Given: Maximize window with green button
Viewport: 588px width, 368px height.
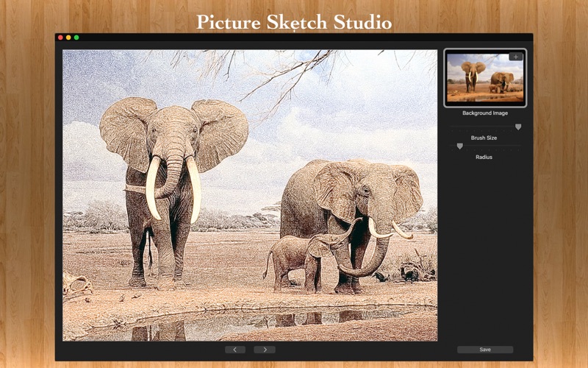Looking at the screenshot, I should 76,38.
